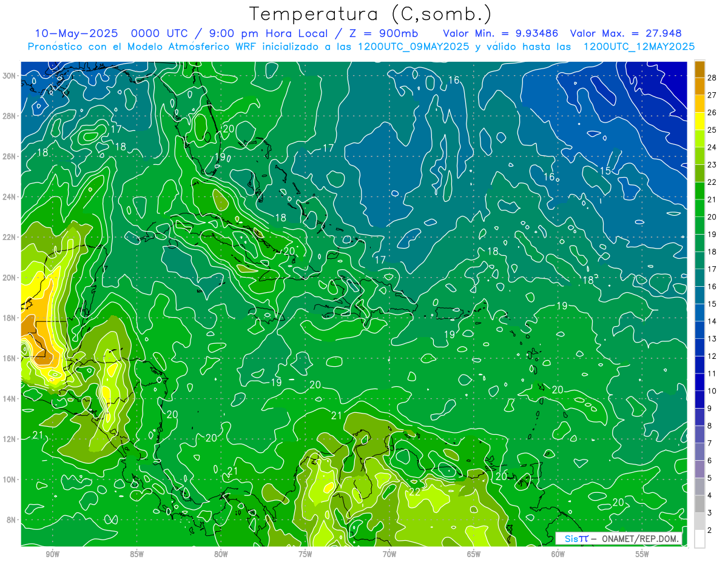Click the colorbar scale number "25"
The width and height of the screenshot is (728, 562).
pyautogui.click(x=712, y=130)
